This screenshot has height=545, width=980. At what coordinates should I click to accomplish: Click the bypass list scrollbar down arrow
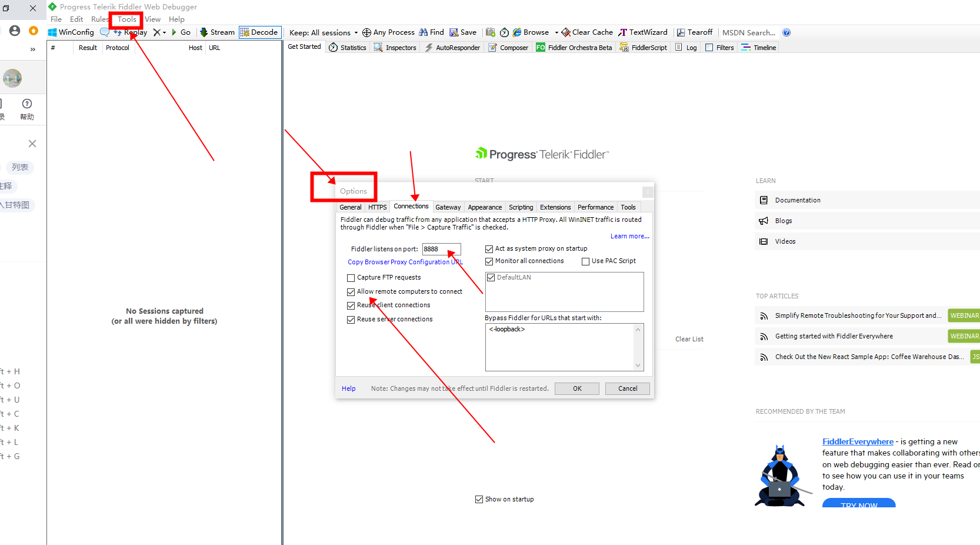click(x=638, y=365)
